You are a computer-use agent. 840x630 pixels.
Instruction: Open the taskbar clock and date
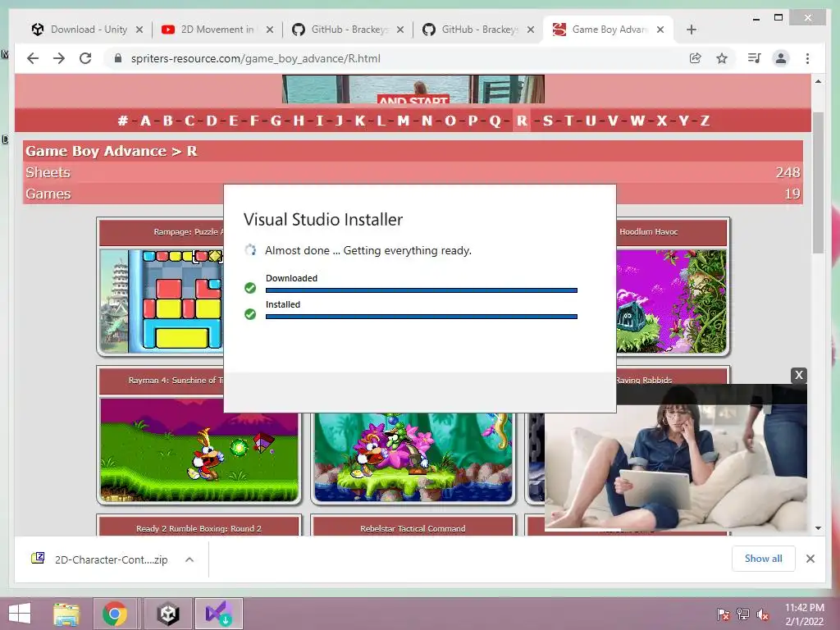(x=805, y=614)
